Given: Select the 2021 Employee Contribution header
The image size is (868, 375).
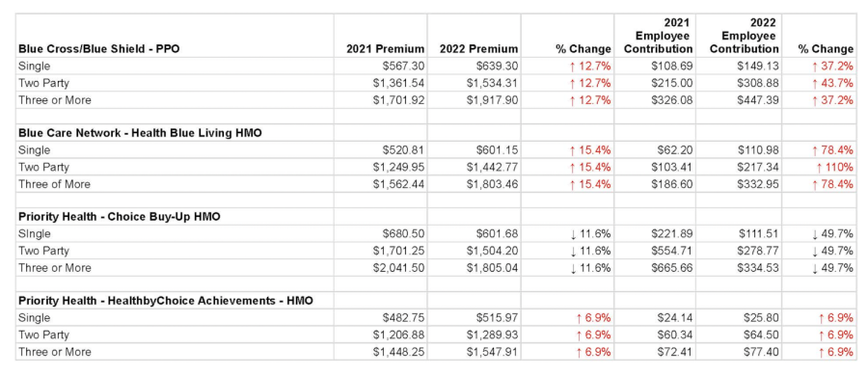Looking at the screenshot, I should point(658,36).
